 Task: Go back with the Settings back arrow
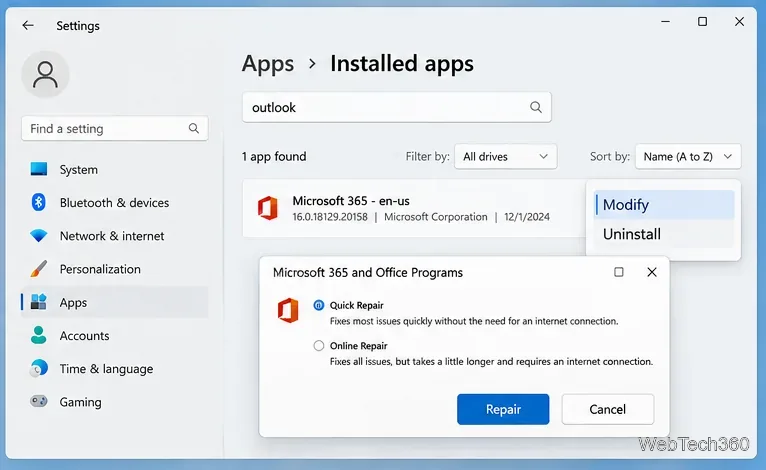(28, 25)
